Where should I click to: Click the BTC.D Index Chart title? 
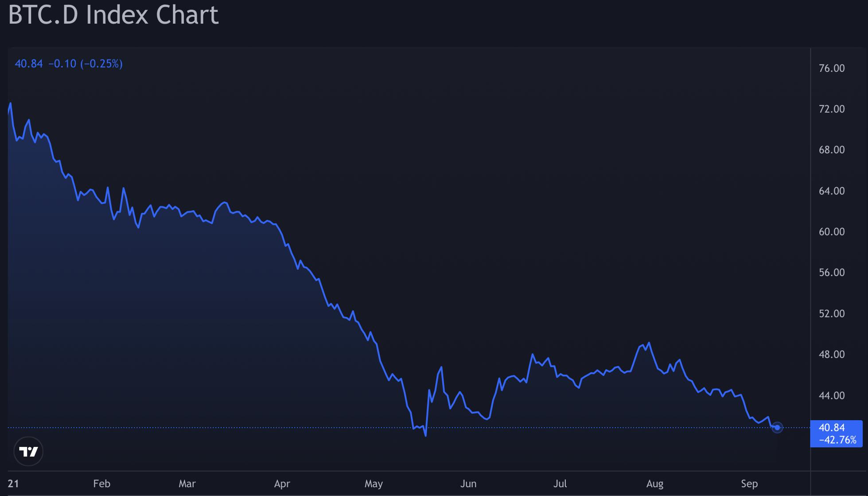tap(113, 15)
